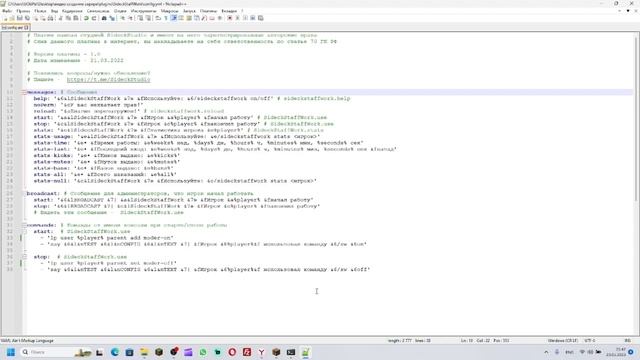Click the noperm message line
Screen dimensions: 640x360
(89, 105)
